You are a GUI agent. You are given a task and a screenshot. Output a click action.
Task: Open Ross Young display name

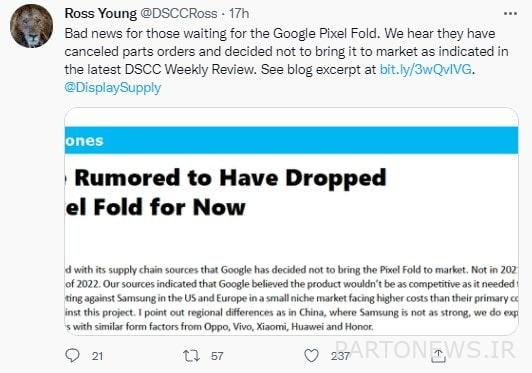[x=100, y=14]
